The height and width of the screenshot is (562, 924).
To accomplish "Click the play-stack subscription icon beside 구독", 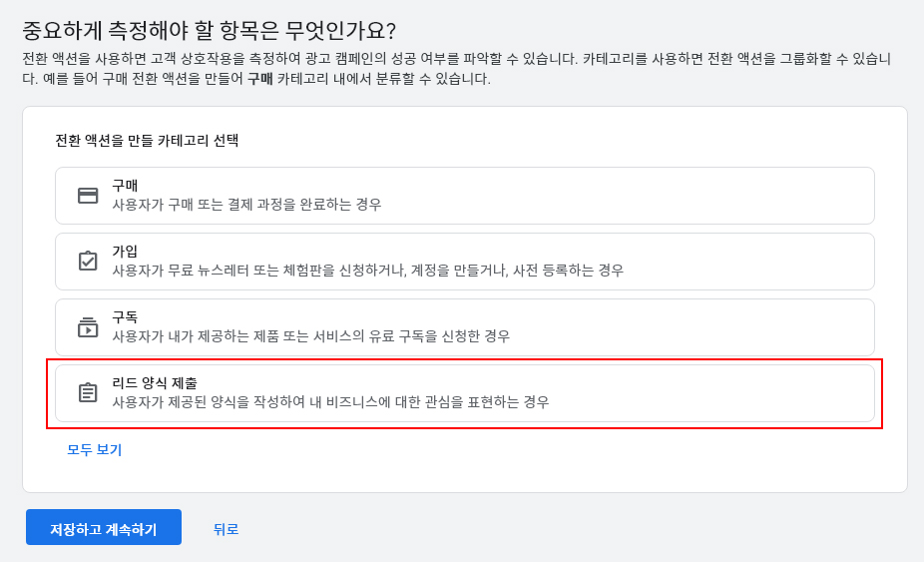I will (x=88, y=327).
